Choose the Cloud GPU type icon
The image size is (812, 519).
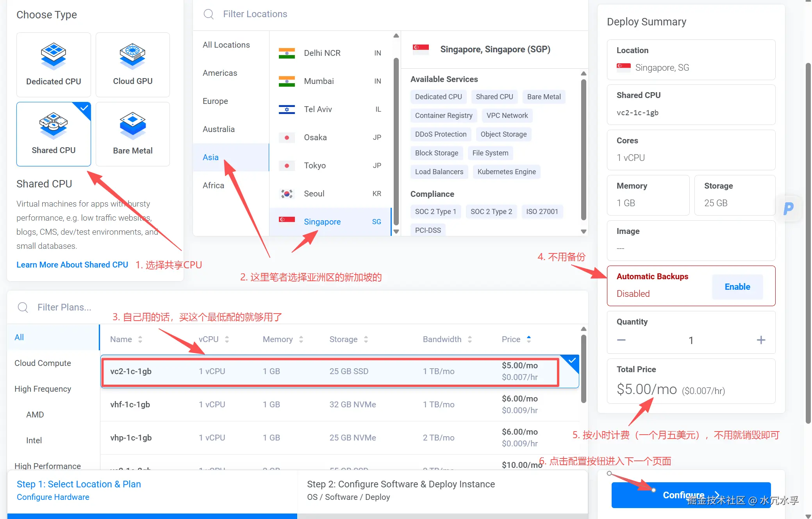tap(132, 56)
